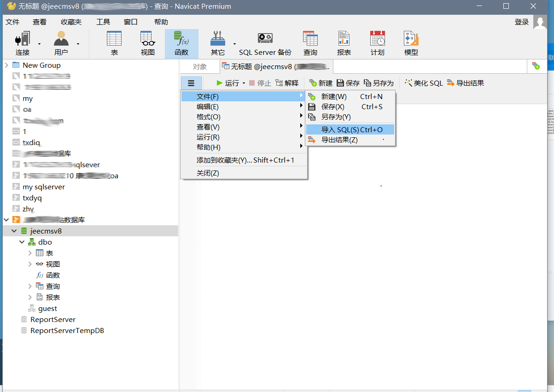Switch to the 对象 tab
Image resolution: width=554 pixels, height=392 pixels.
(x=200, y=67)
